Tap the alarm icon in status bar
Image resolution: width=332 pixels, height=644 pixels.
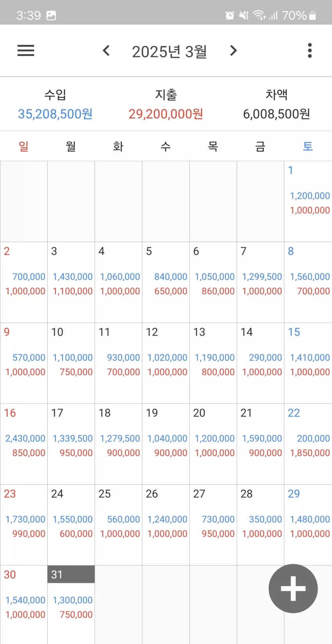click(x=230, y=15)
